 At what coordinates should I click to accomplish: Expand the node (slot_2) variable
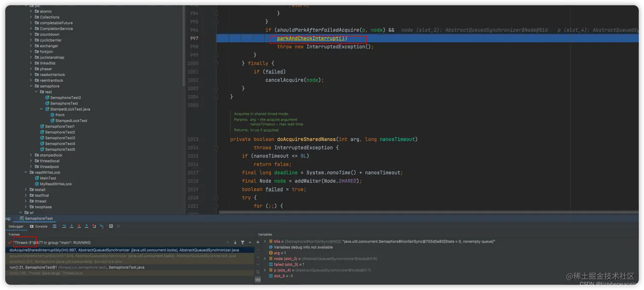tap(265, 258)
